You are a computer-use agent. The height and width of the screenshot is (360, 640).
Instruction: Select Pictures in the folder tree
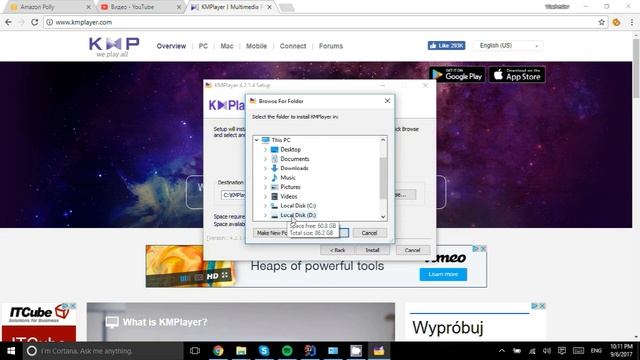coord(290,187)
